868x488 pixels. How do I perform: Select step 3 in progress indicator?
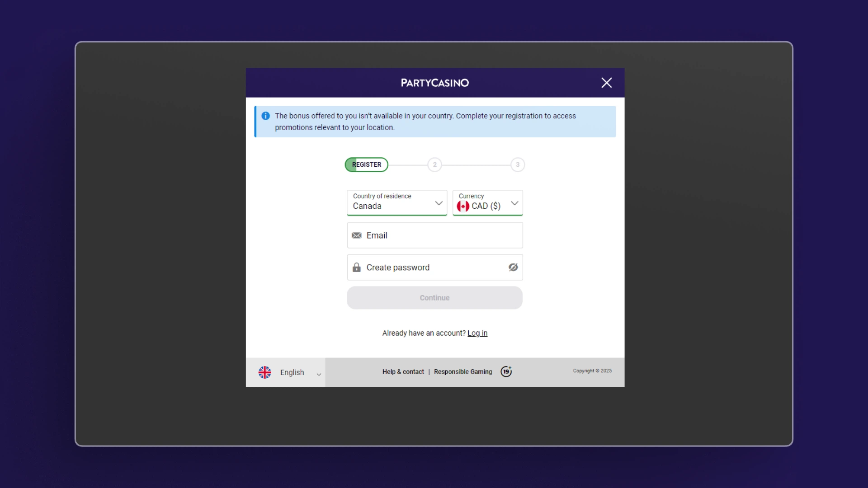tap(518, 164)
